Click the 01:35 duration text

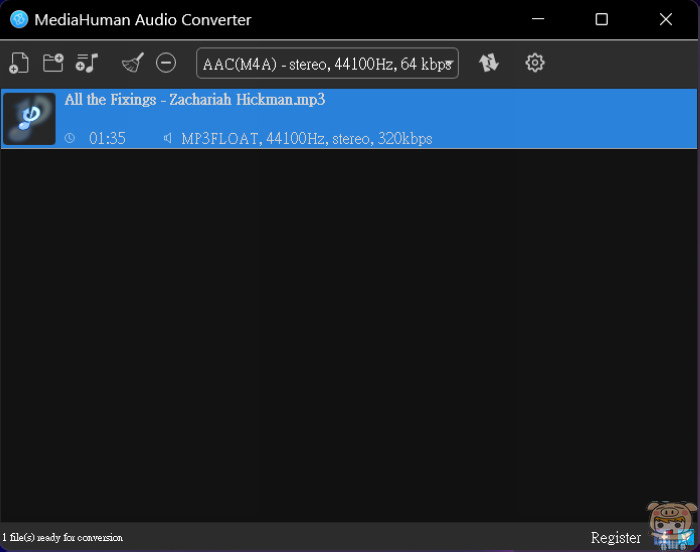pyautogui.click(x=107, y=138)
